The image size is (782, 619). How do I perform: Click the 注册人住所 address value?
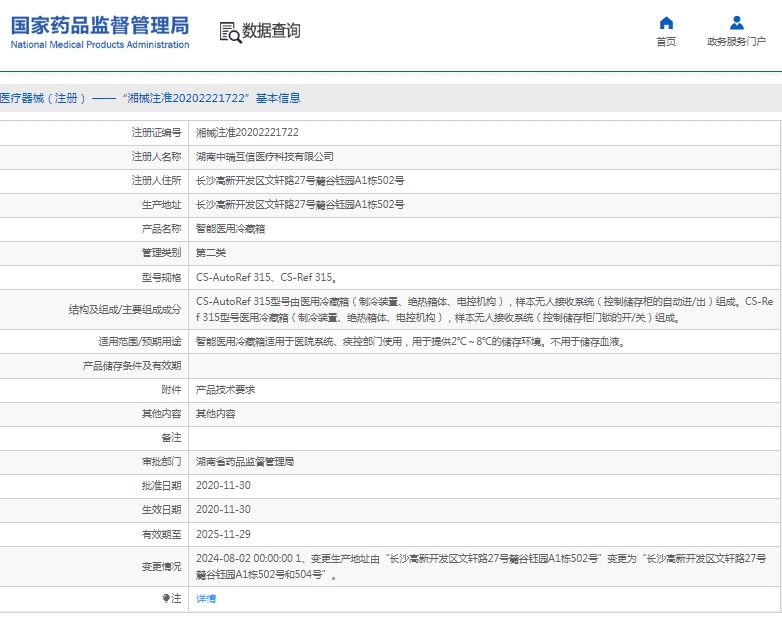pos(300,181)
